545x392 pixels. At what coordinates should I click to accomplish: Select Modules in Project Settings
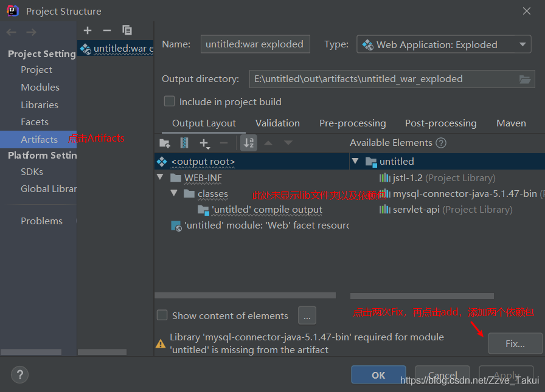pos(40,87)
